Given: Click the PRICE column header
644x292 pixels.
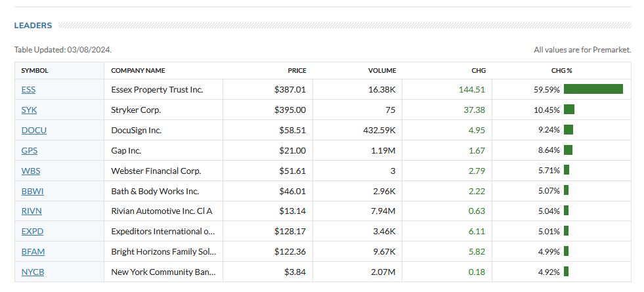Looking at the screenshot, I should (297, 70).
